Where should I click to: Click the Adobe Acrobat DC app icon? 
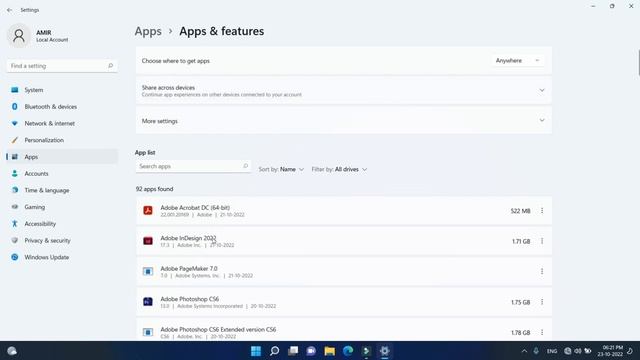point(148,211)
